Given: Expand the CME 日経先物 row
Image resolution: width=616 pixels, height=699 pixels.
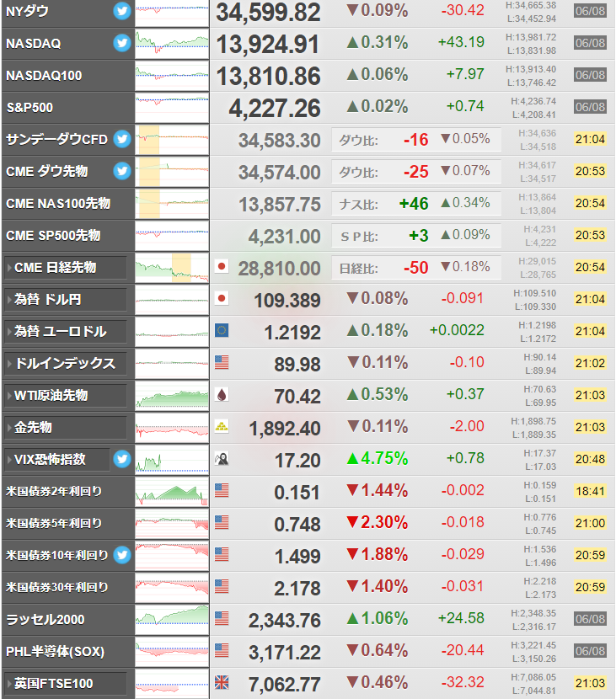Looking at the screenshot, I should tap(65, 268).
